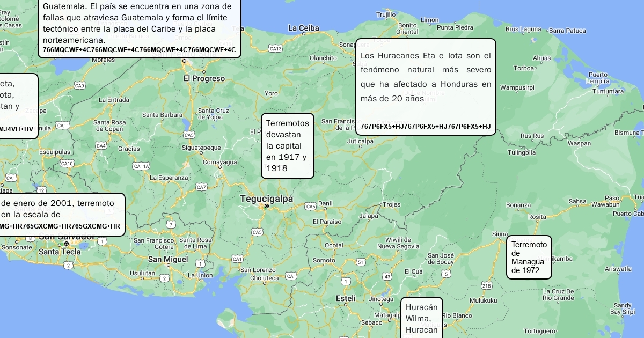Click the San Miguel city label
Screen dimensions: 644x338
pos(168,259)
